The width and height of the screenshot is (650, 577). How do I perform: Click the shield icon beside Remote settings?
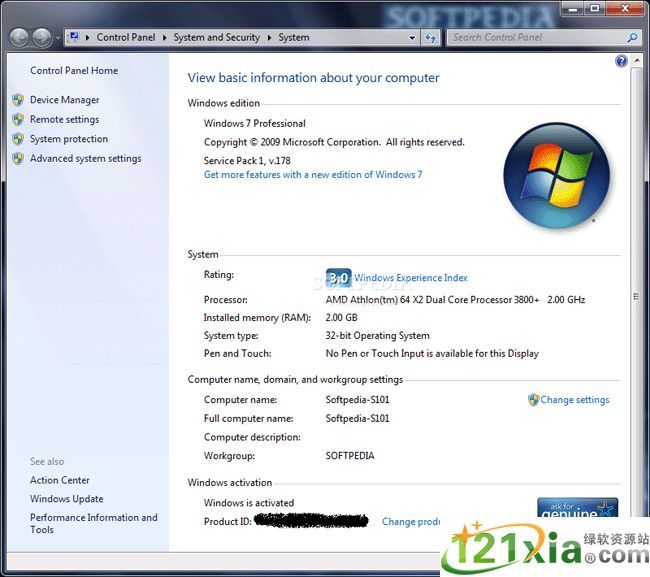click(x=17, y=119)
